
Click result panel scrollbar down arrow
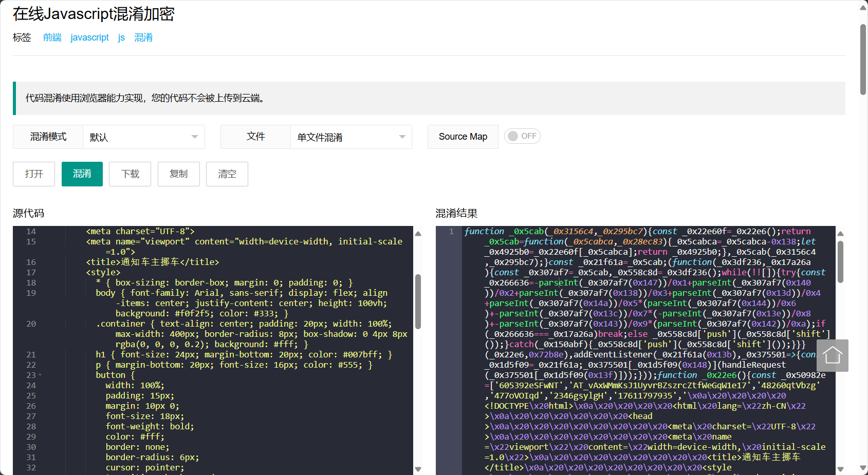(841, 469)
